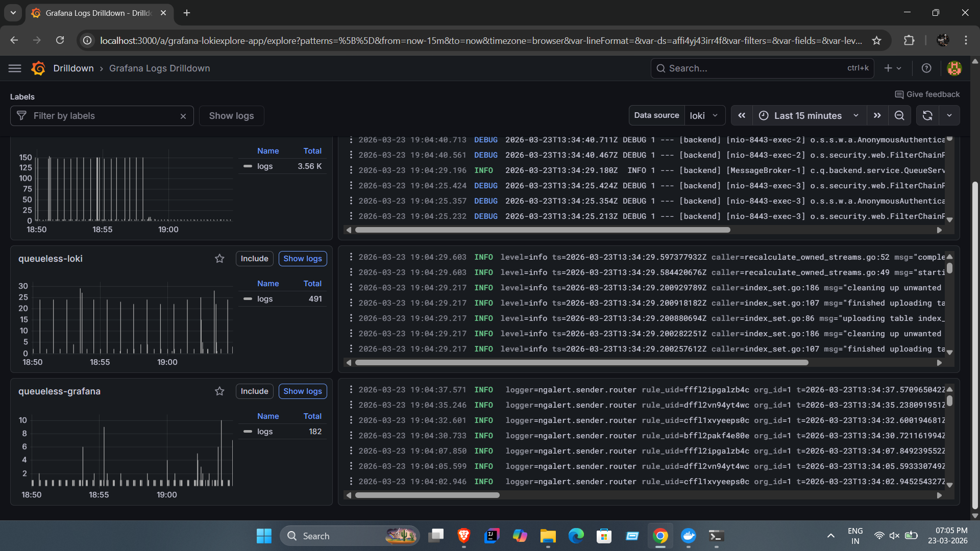Click the Filter by labels input
980x551 pixels.
102,116
